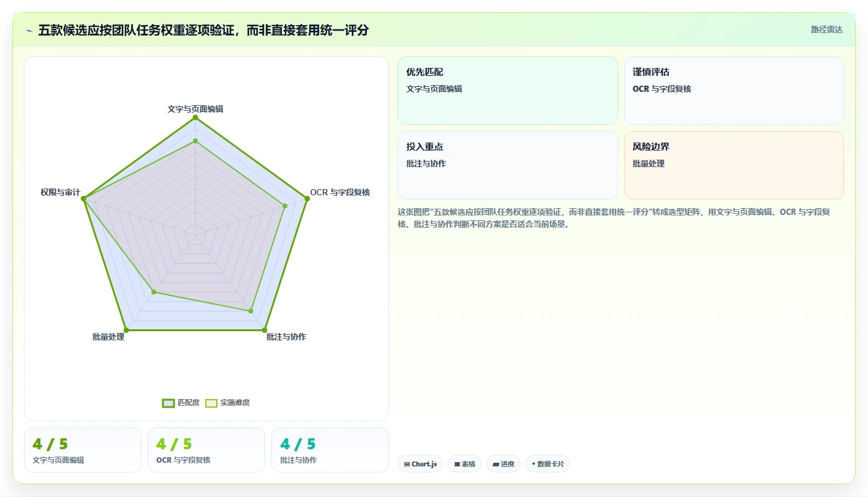Viewport: 868px width, 497px height.
Task: Click the 数据卡片 tag chip
Action: click(548, 464)
